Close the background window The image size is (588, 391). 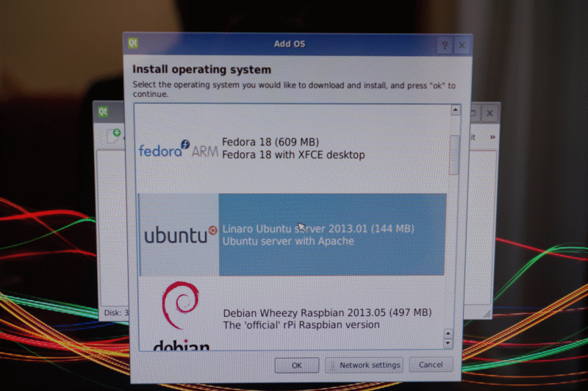490,113
